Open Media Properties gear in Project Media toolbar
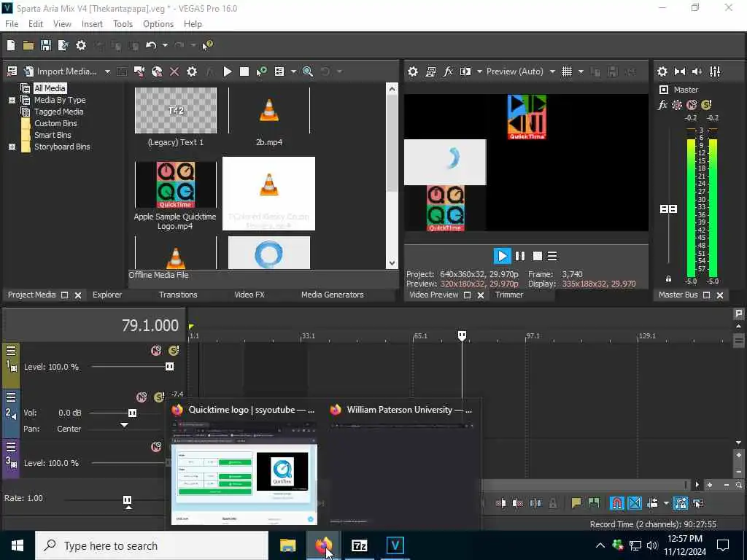Screen dimensions: 747x560 (x=192, y=71)
